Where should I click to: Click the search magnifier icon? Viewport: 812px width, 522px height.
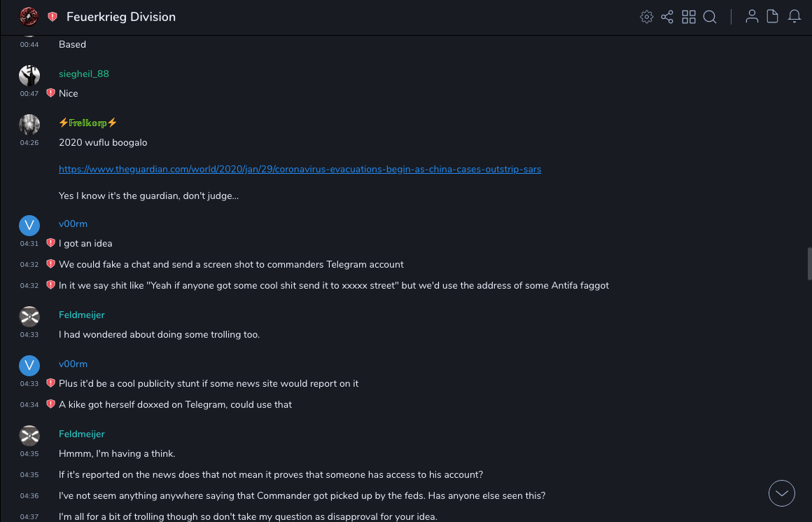click(x=710, y=17)
